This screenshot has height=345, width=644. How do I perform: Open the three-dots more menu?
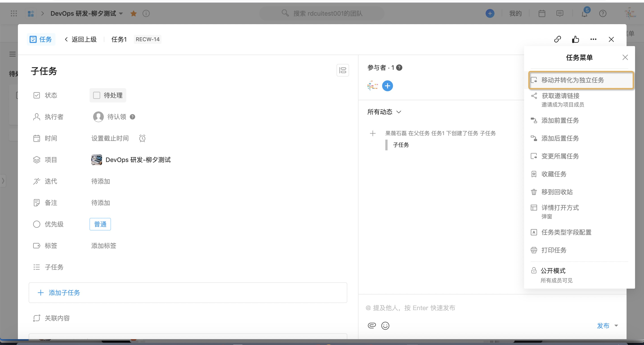tap(593, 39)
